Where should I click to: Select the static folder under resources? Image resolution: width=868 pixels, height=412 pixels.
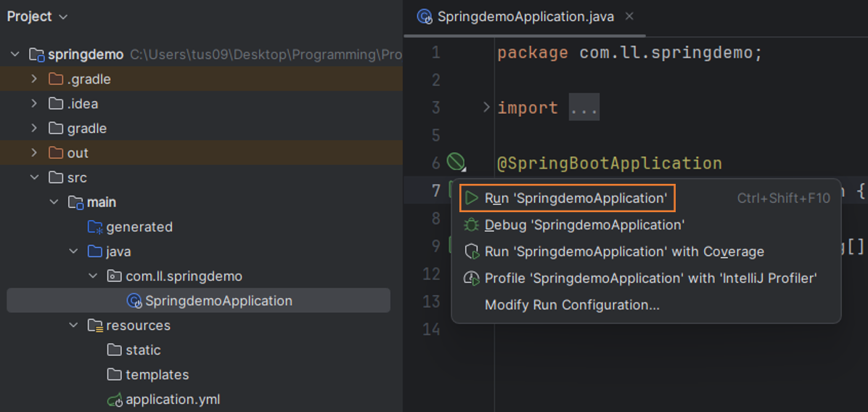[x=142, y=350]
